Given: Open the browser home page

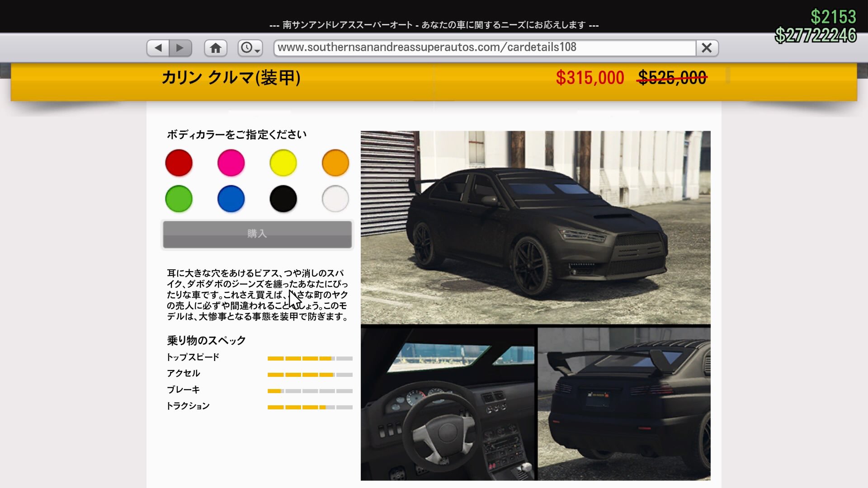Looking at the screenshot, I should tap(216, 47).
